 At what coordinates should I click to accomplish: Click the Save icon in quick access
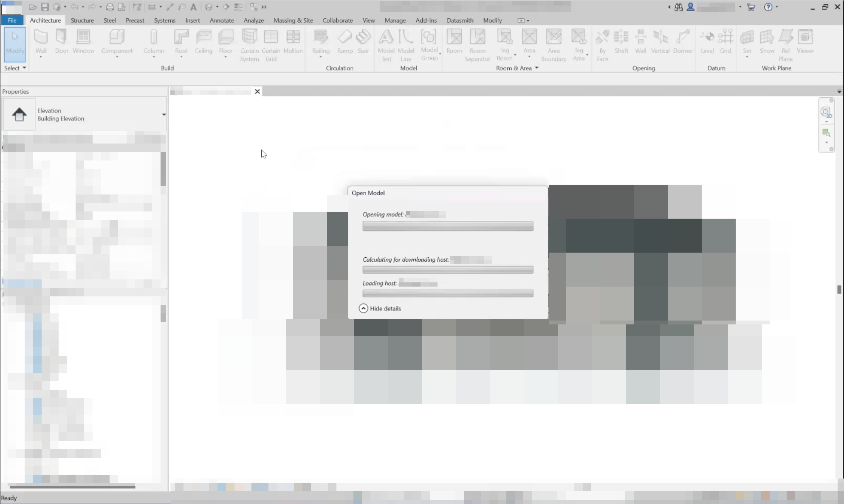click(45, 7)
